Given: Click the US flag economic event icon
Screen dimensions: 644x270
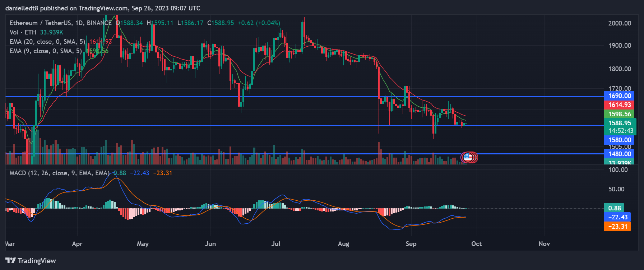Looking at the screenshot, I should coord(467,157).
